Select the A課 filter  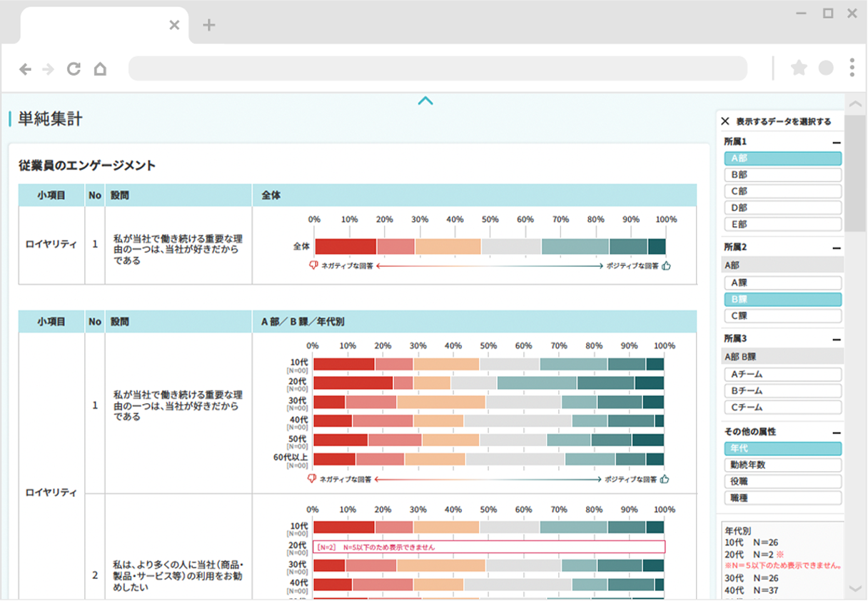point(782,283)
